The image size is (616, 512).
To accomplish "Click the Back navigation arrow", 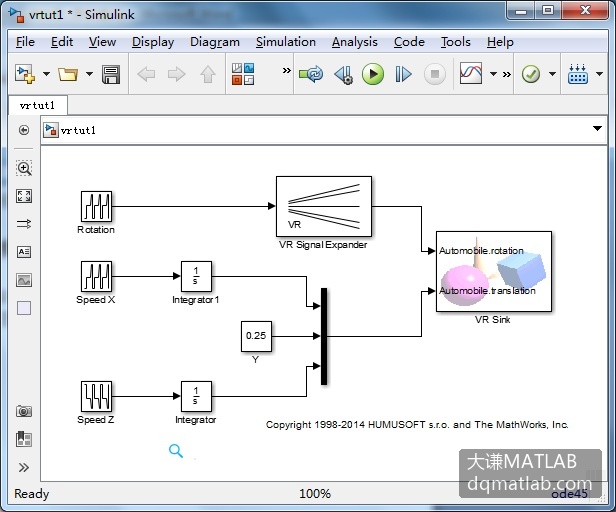I will [x=146, y=74].
